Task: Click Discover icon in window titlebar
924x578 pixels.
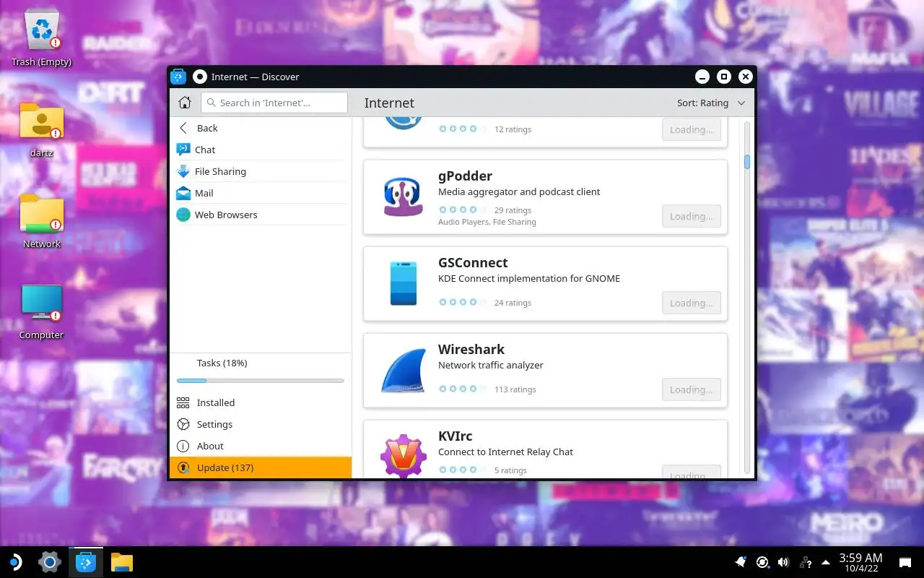Action: tap(178, 77)
